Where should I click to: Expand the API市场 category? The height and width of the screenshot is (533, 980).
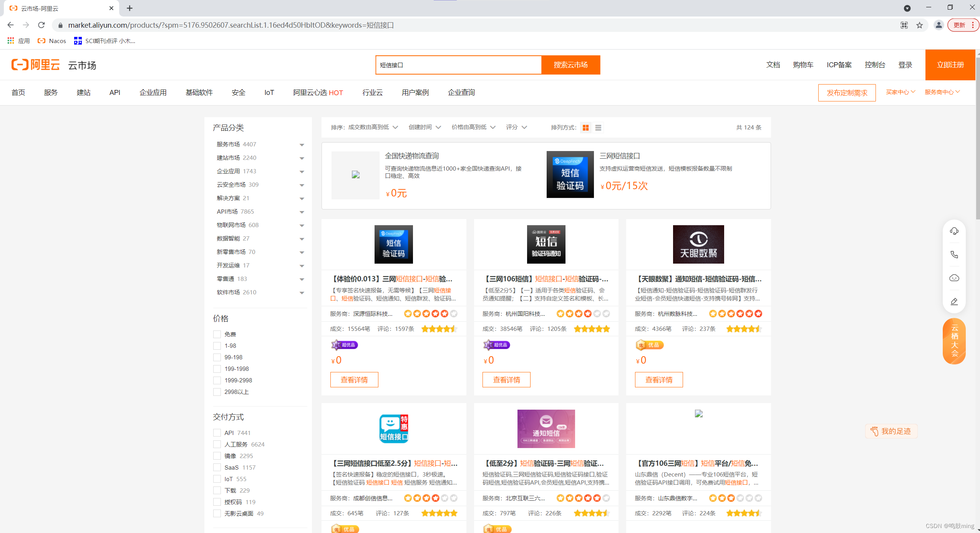[x=302, y=212]
